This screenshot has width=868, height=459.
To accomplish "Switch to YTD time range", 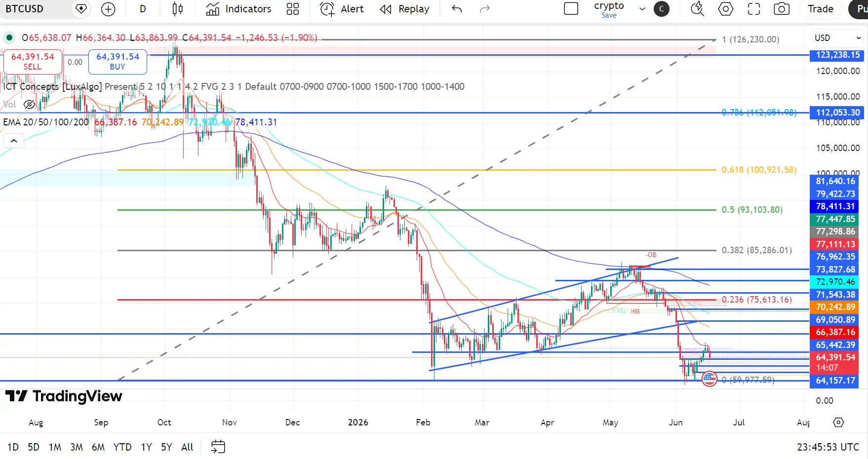I will 122,447.
